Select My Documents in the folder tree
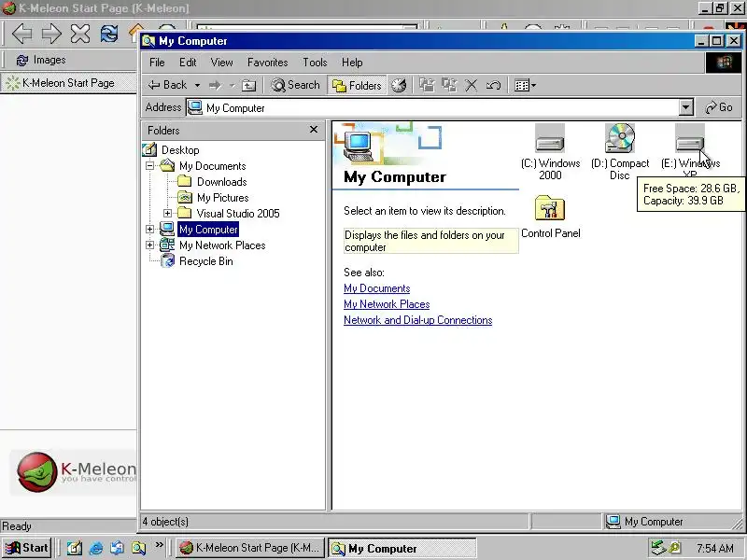This screenshot has width=747, height=560. click(x=213, y=166)
